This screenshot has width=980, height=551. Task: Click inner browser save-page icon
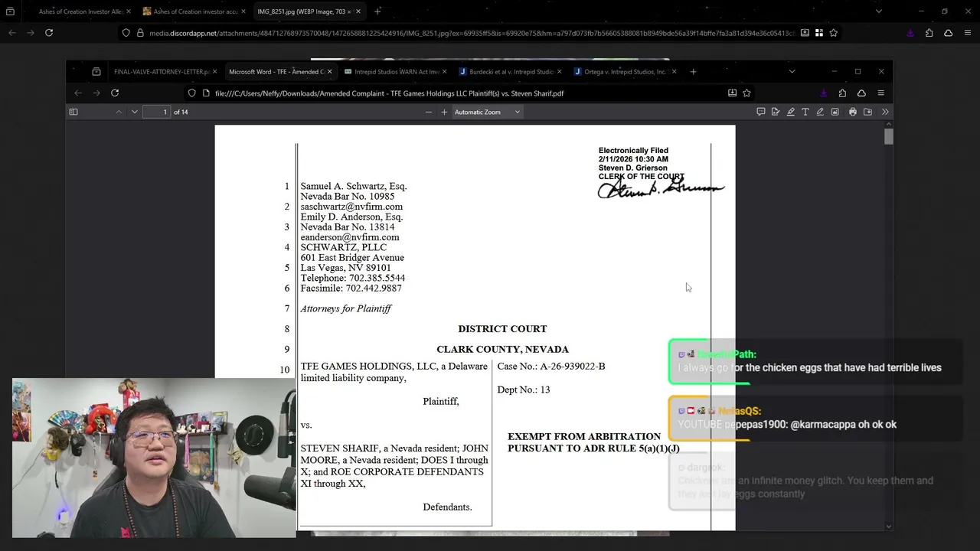(x=732, y=93)
